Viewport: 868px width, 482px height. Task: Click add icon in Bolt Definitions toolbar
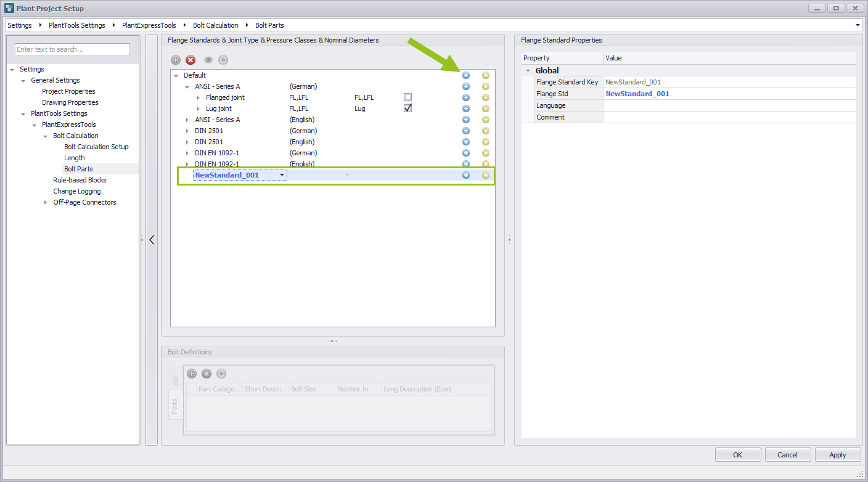click(192, 374)
